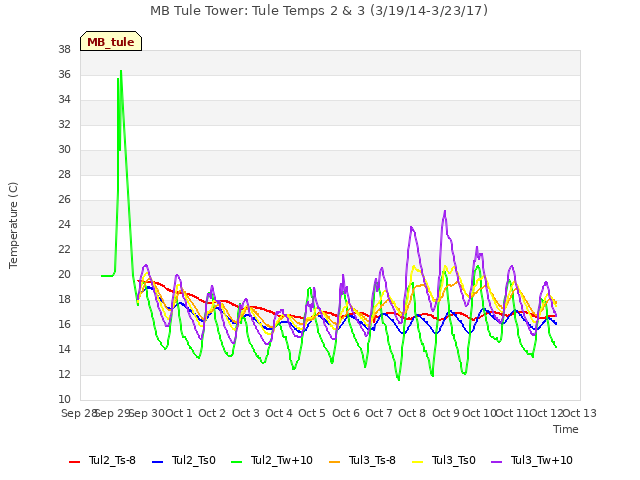Click the chart title text
640x480 pixels.
point(319,11)
